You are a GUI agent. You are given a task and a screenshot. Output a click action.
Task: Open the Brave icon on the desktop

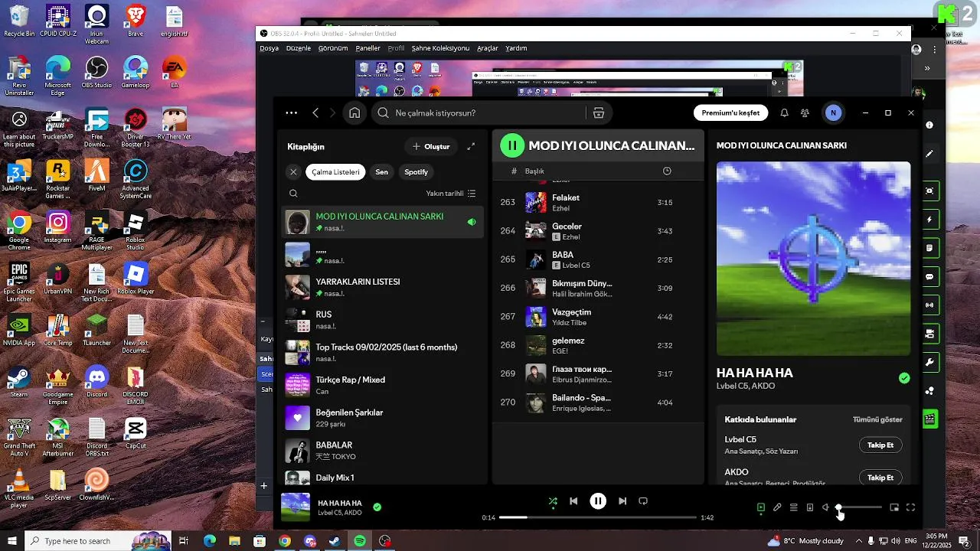coord(136,21)
